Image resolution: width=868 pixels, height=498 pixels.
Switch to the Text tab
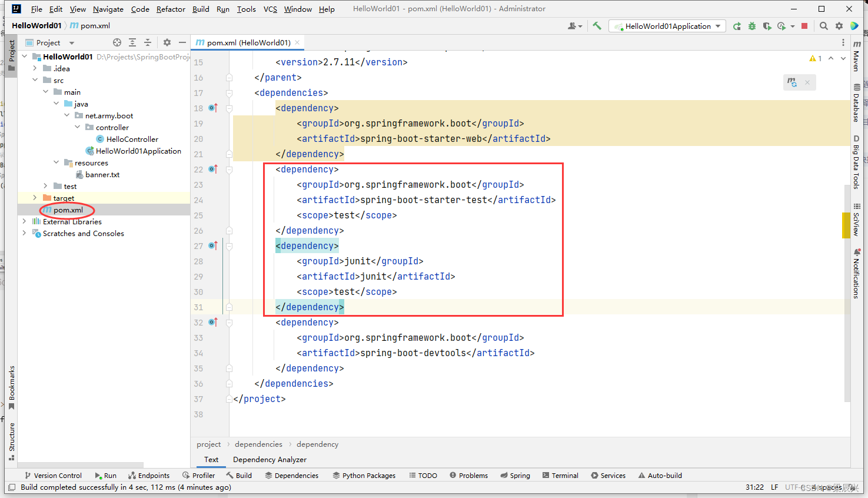(x=211, y=460)
